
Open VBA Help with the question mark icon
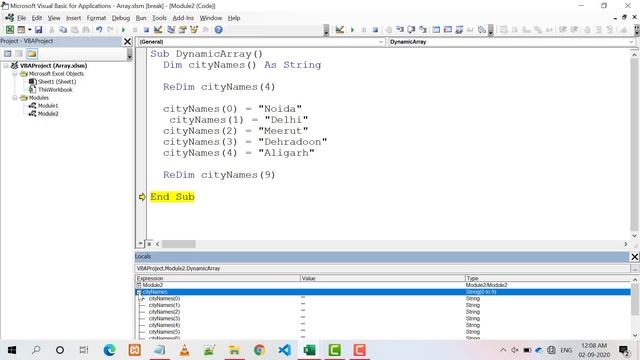click(x=219, y=29)
